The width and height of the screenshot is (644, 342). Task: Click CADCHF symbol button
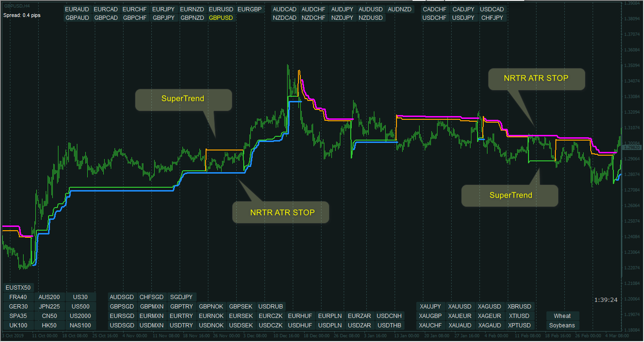click(x=435, y=9)
